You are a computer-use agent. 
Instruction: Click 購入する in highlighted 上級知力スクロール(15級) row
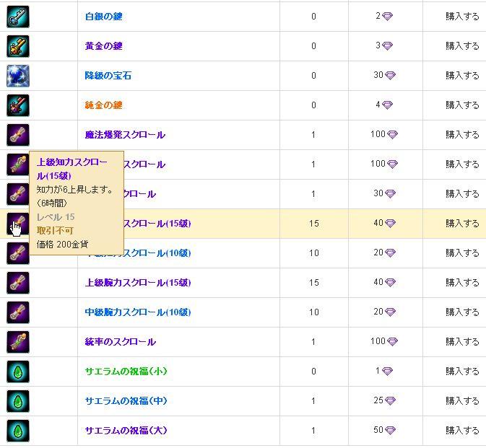pos(462,224)
